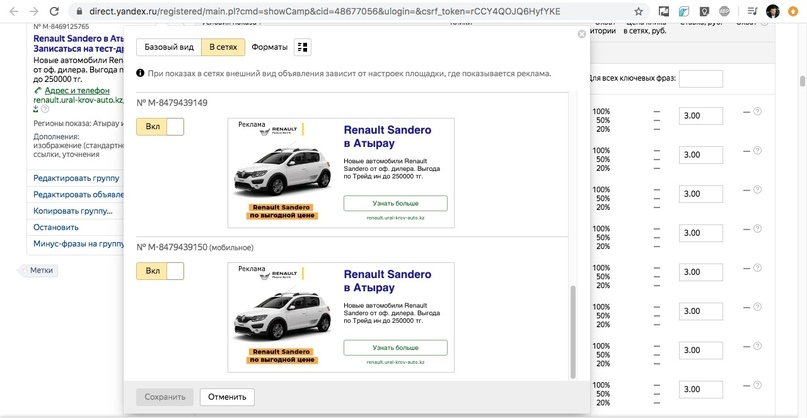The image size is (807, 418).
Task: Open the lightbulb extension icon
Action: pyautogui.click(x=704, y=11)
